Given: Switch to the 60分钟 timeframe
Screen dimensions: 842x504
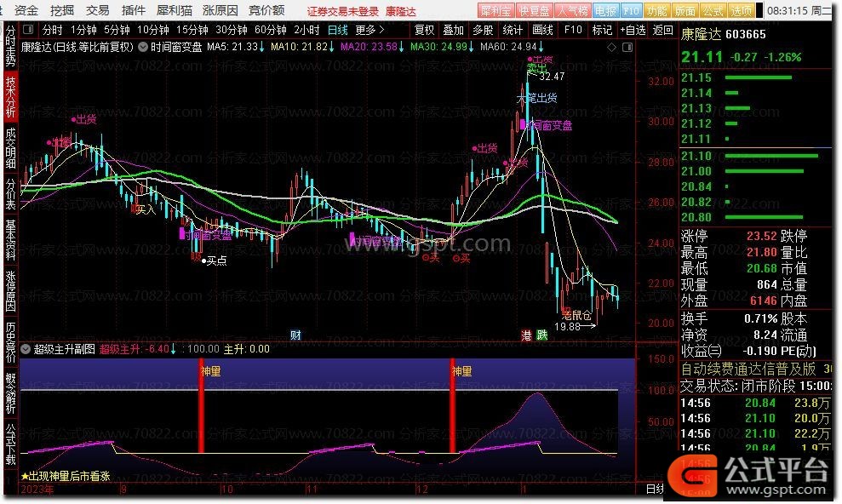Looking at the screenshot, I should pos(271,30).
